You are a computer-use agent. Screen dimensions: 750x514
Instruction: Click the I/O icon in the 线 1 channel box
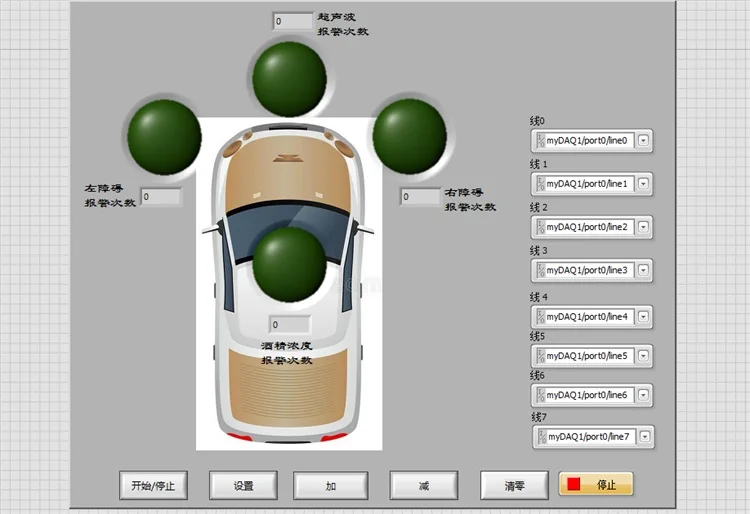(x=540, y=184)
